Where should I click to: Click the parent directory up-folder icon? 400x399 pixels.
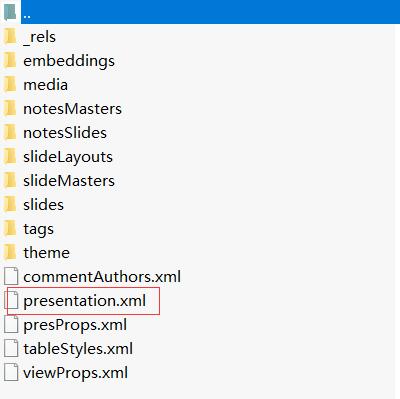(x=10, y=13)
